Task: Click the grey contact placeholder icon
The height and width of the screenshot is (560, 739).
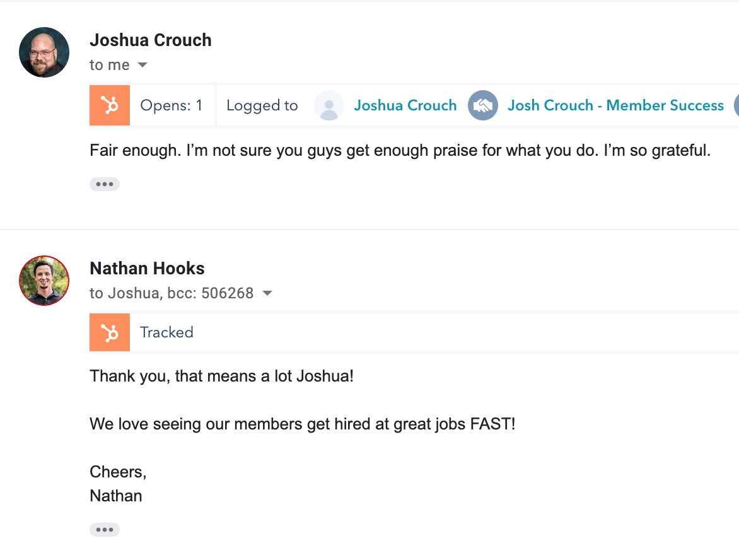Action: 329,105
